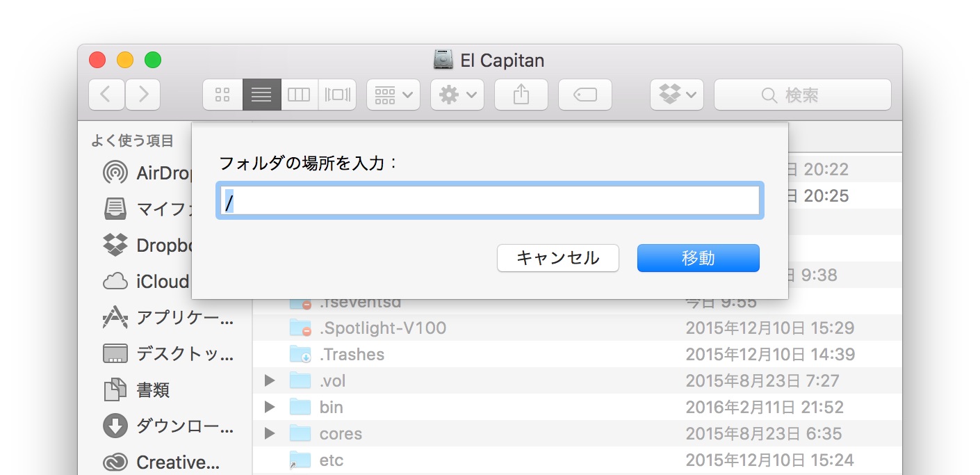Select マイファイル in the sidebar
Image resolution: width=980 pixels, height=475 pixels.
click(x=147, y=209)
